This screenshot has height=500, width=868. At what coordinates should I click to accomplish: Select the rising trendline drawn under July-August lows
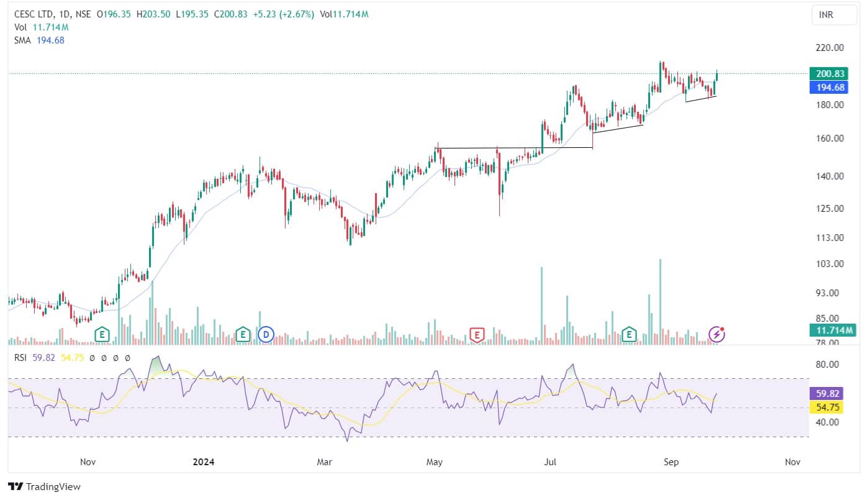[618, 129]
